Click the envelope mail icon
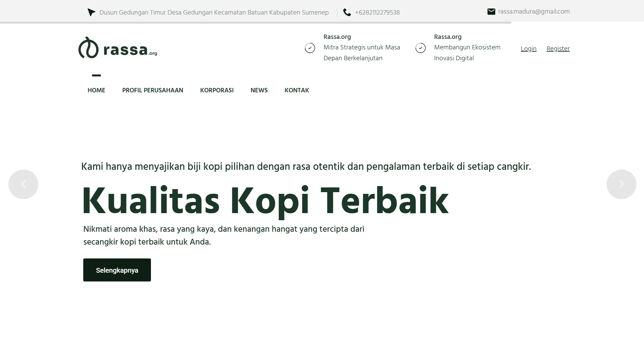This screenshot has height=341, width=644. click(491, 12)
